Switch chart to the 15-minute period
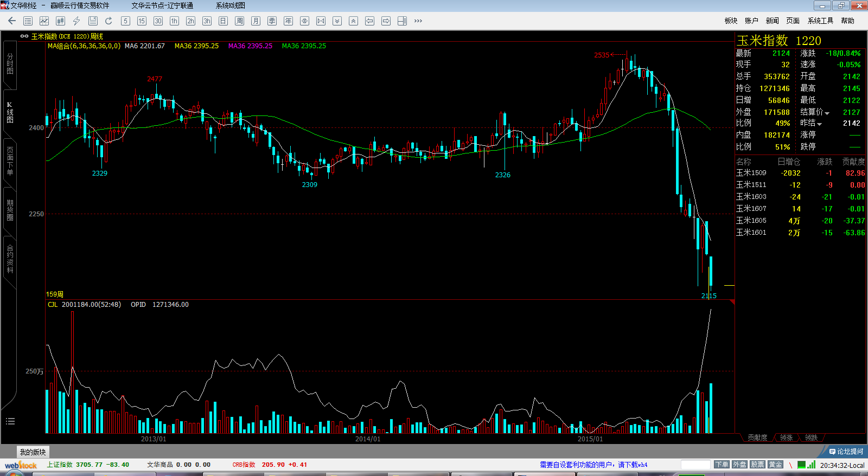This screenshot has width=868, height=476. coord(142,21)
